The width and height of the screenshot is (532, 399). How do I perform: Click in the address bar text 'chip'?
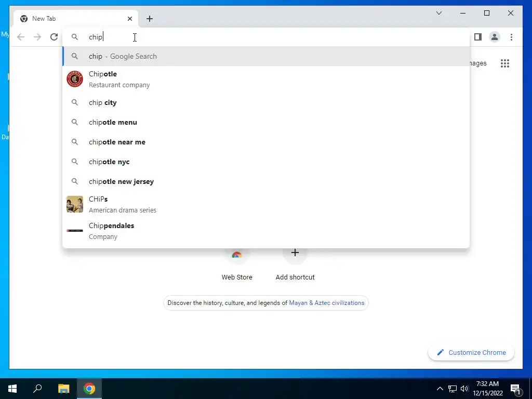tap(96, 37)
